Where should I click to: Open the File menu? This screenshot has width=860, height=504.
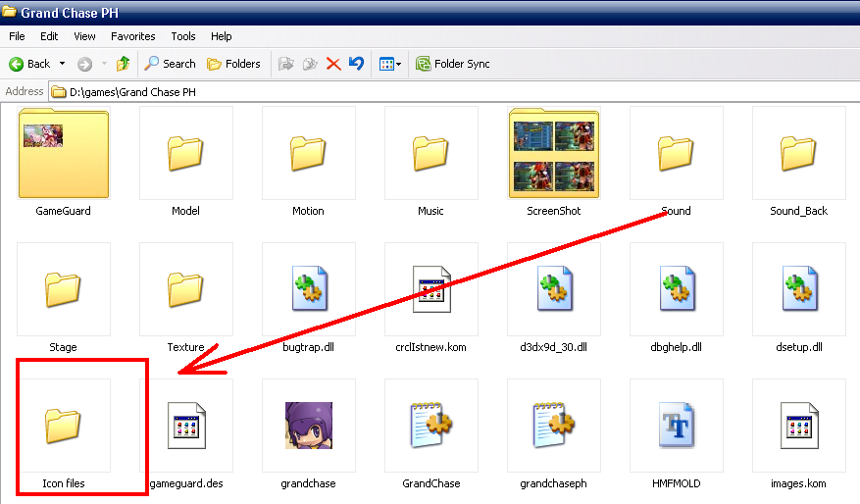pos(17,36)
